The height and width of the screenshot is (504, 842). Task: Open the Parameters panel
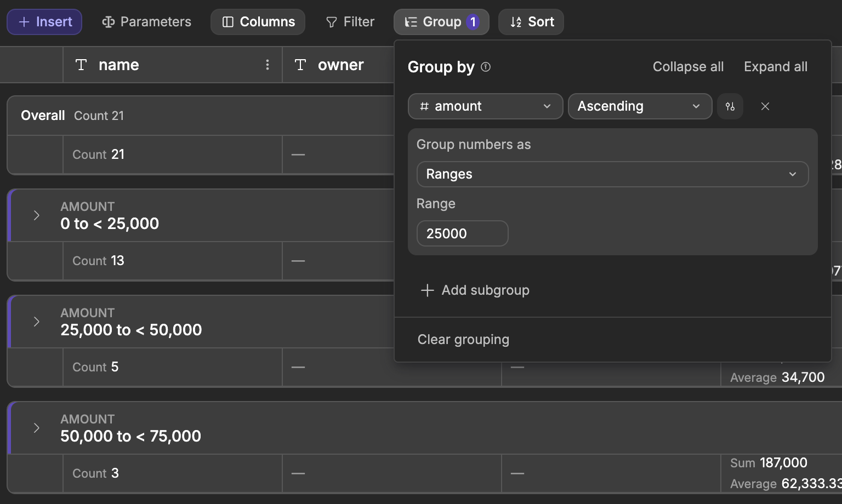(x=146, y=22)
